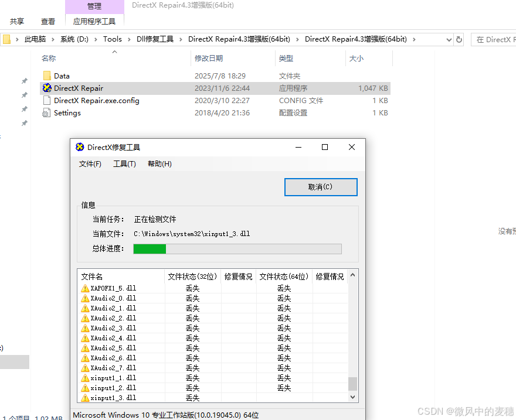This screenshot has width=516, height=420.
Task: Click warning icon next to XAudio2_0.dll
Action: point(85,298)
